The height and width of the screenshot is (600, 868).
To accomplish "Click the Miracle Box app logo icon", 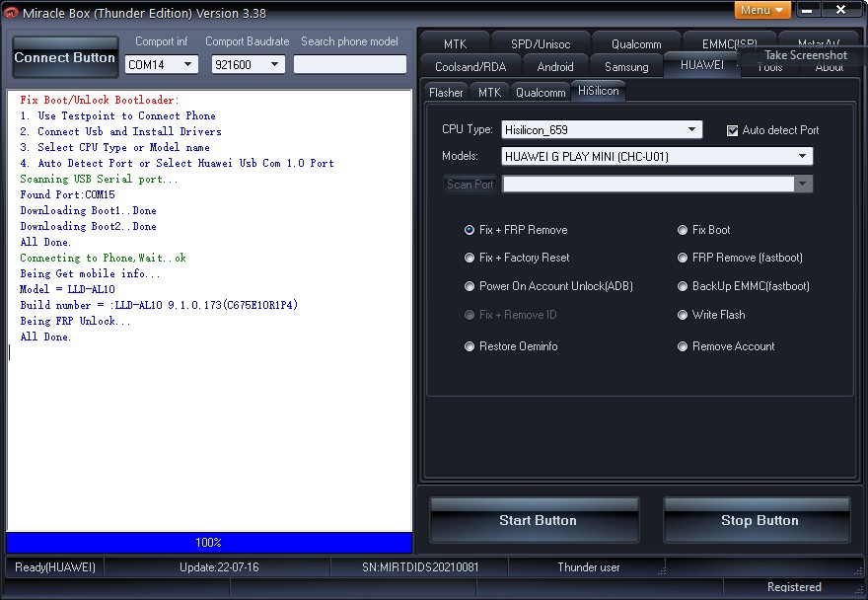I will [x=11, y=12].
